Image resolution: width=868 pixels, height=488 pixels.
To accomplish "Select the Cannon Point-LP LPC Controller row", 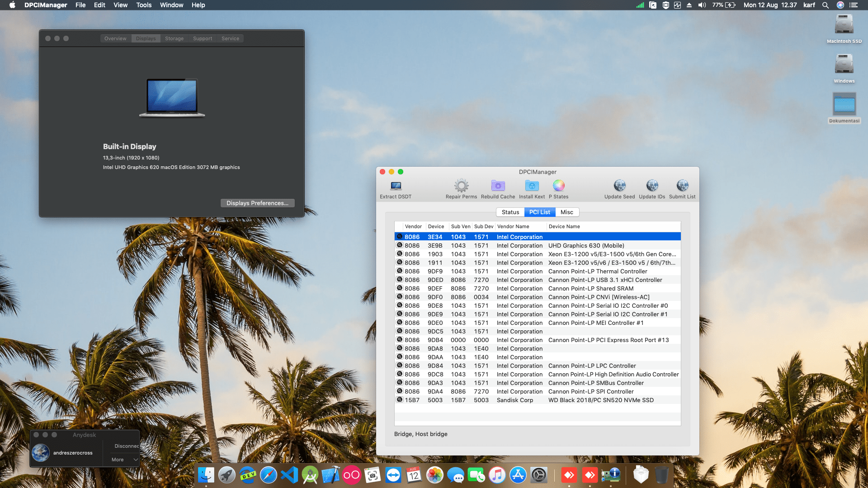I will [x=538, y=366].
